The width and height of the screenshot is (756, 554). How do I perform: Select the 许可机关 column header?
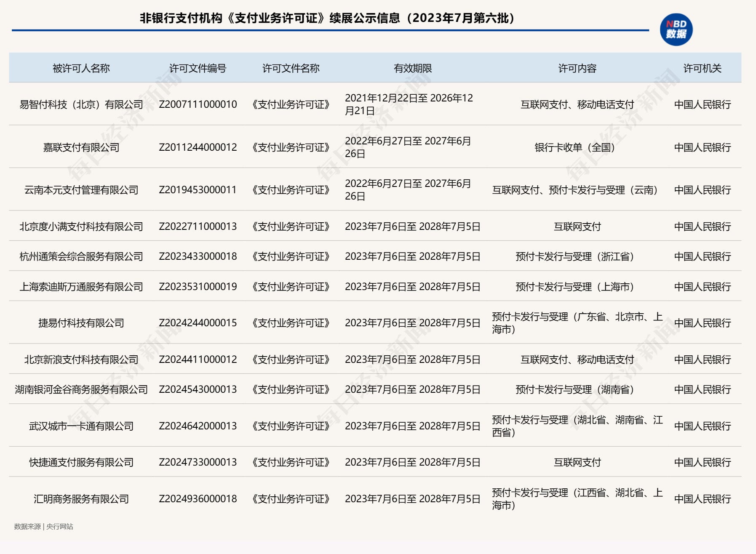click(x=702, y=68)
